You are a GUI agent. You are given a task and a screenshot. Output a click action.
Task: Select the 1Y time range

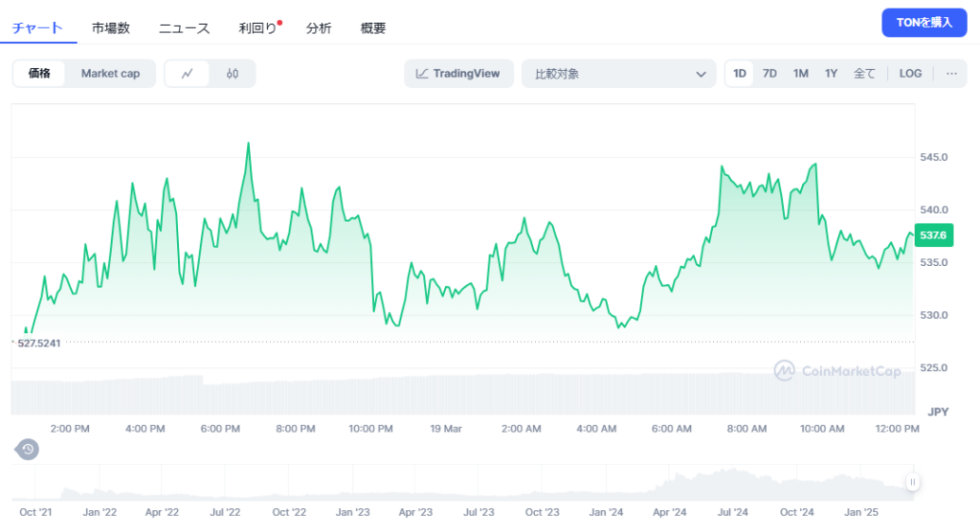point(831,74)
